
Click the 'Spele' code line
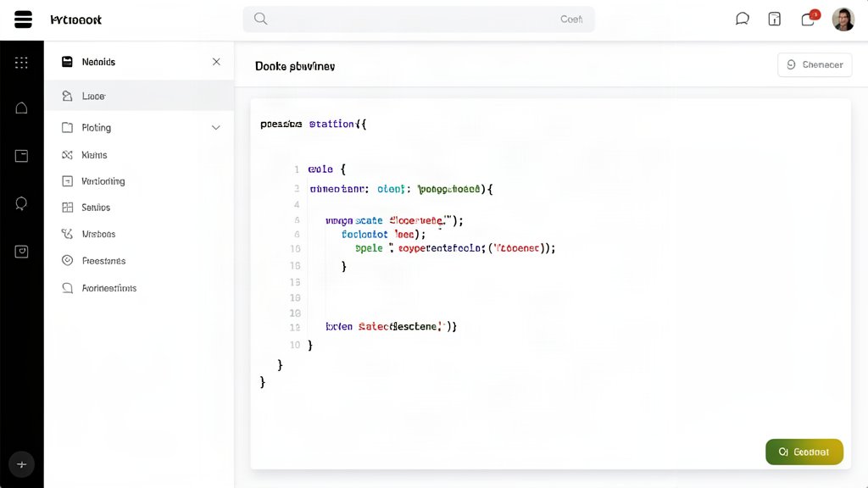455,248
